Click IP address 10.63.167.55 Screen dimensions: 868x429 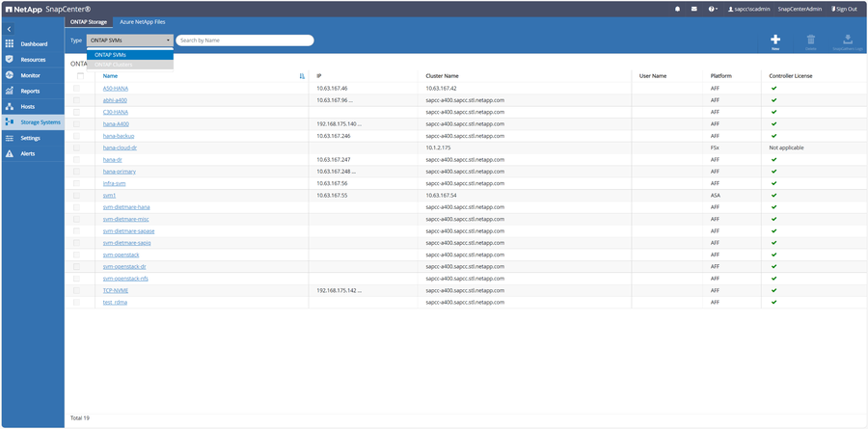(x=332, y=196)
